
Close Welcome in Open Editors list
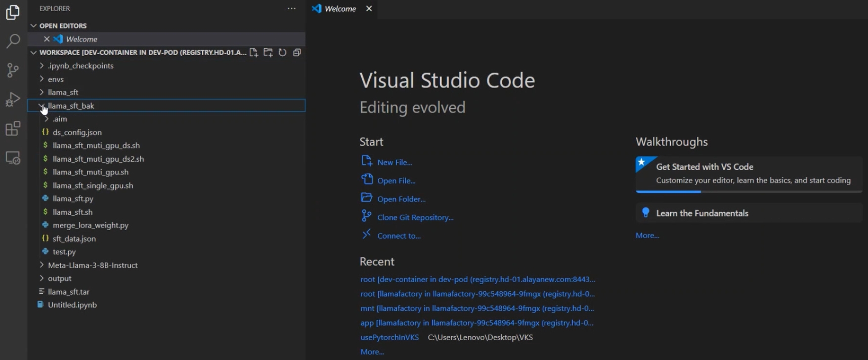[x=47, y=39]
